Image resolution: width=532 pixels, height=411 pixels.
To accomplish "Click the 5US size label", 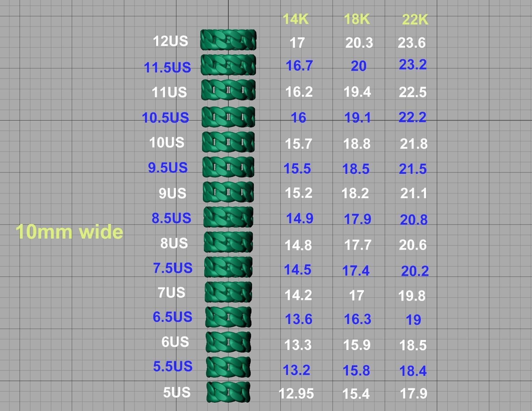I will (x=177, y=393).
